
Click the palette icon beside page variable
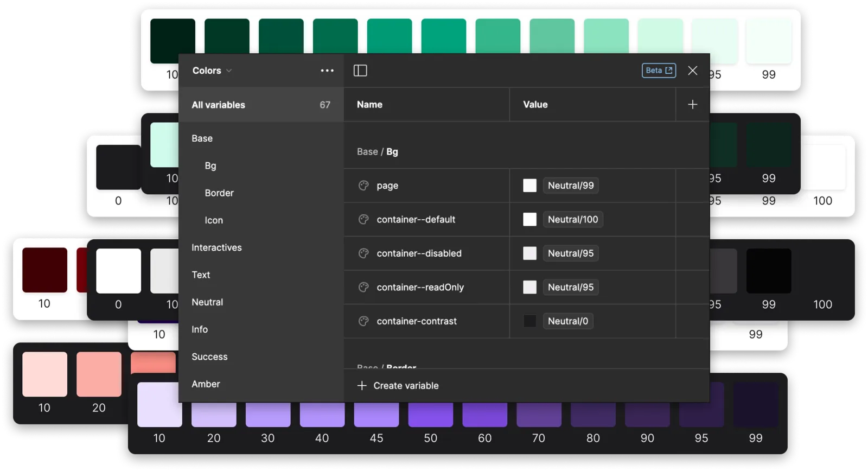pyautogui.click(x=363, y=186)
